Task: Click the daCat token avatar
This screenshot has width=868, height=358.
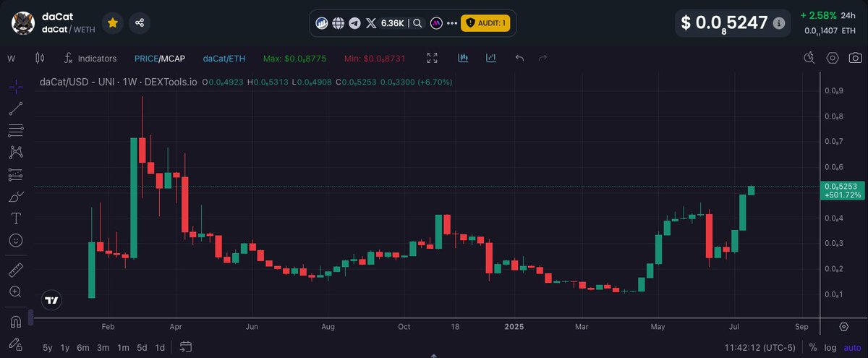Action: click(x=23, y=22)
